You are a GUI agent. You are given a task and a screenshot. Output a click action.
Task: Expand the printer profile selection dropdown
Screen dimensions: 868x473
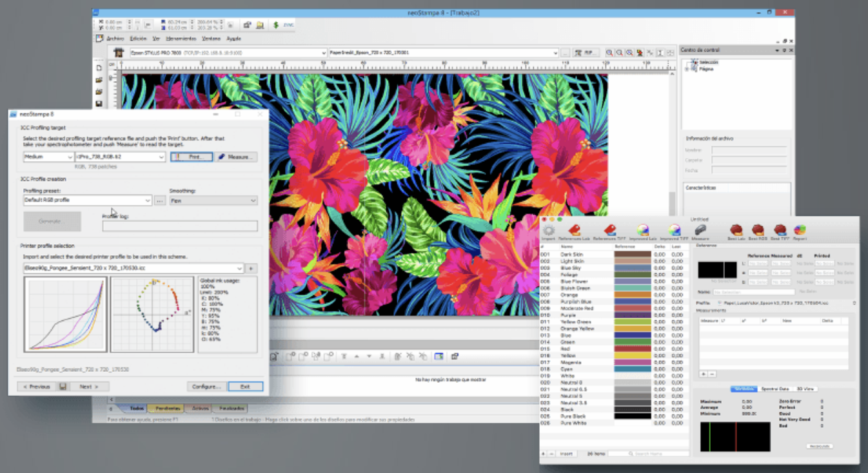click(x=239, y=268)
